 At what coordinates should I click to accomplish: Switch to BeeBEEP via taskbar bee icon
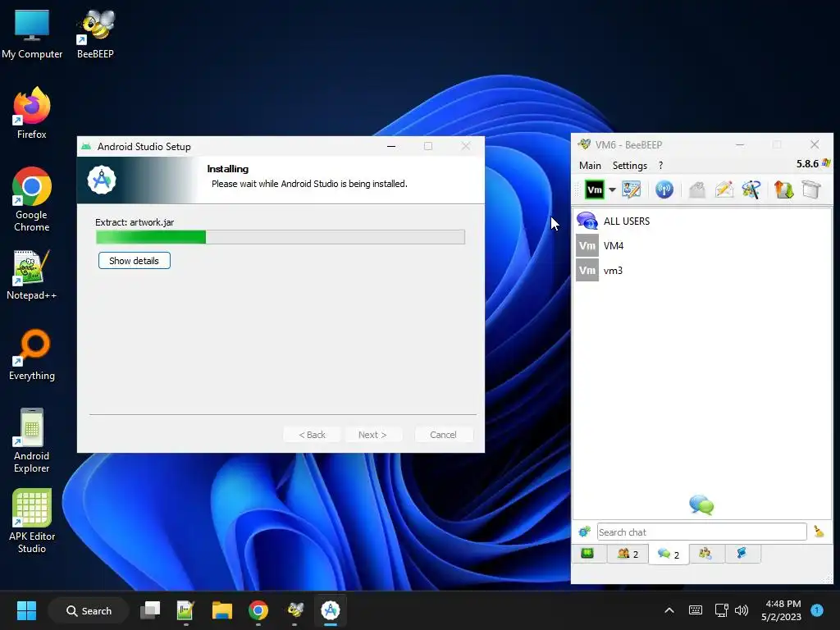[294, 610]
